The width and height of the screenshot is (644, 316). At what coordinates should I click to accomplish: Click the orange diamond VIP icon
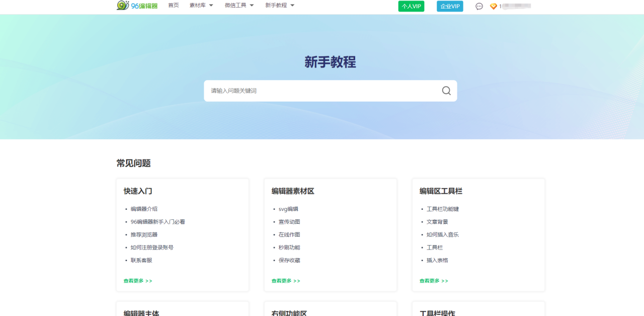493,7
